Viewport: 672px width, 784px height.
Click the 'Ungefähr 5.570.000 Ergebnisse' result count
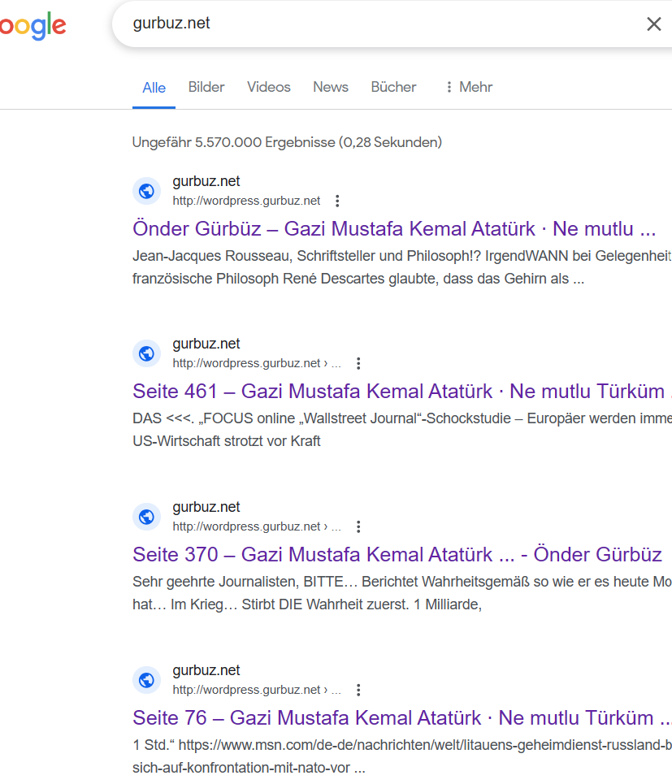coord(287,142)
